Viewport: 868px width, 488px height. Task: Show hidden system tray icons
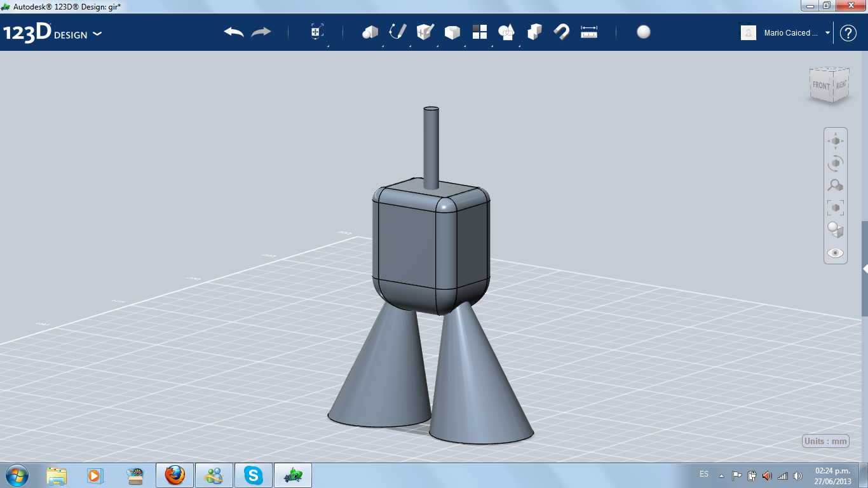[721, 475]
